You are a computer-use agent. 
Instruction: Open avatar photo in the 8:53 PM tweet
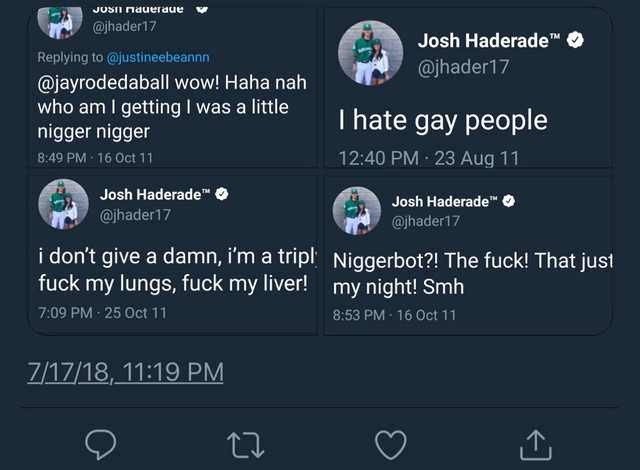357,211
